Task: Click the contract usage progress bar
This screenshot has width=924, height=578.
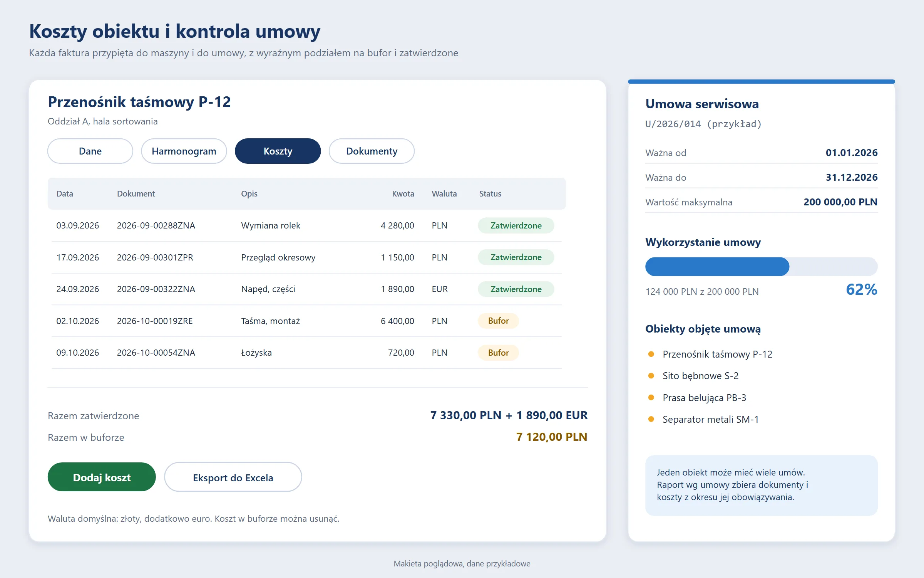Action: (x=761, y=267)
